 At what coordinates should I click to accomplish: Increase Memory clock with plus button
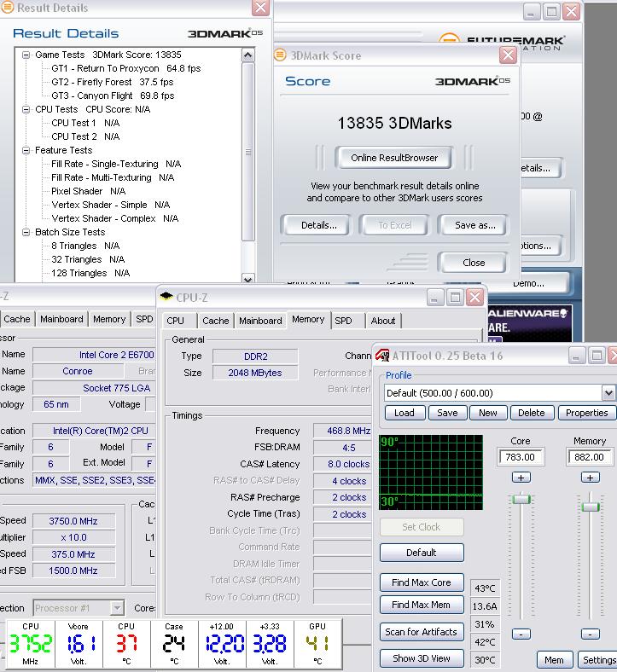(x=590, y=477)
